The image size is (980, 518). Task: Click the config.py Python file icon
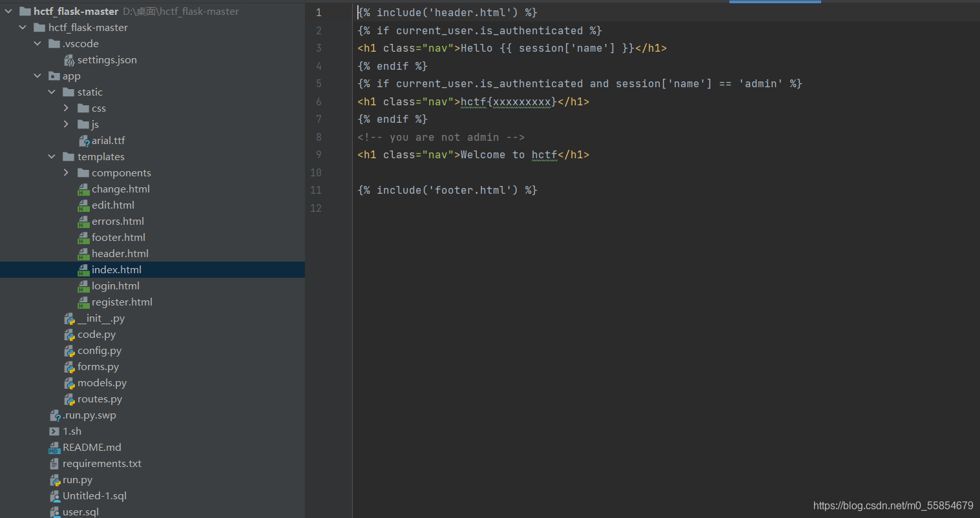point(69,351)
